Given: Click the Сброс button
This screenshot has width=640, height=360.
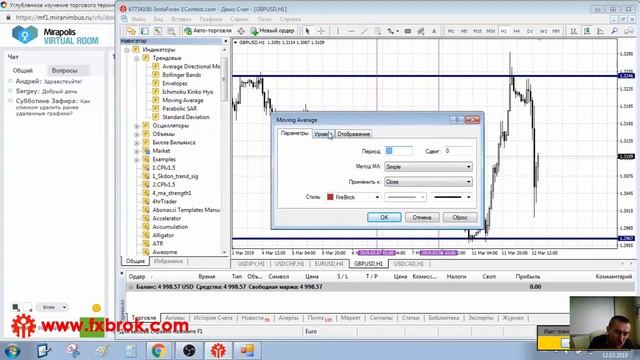Looking at the screenshot, I should pyautogui.click(x=460, y=218).
